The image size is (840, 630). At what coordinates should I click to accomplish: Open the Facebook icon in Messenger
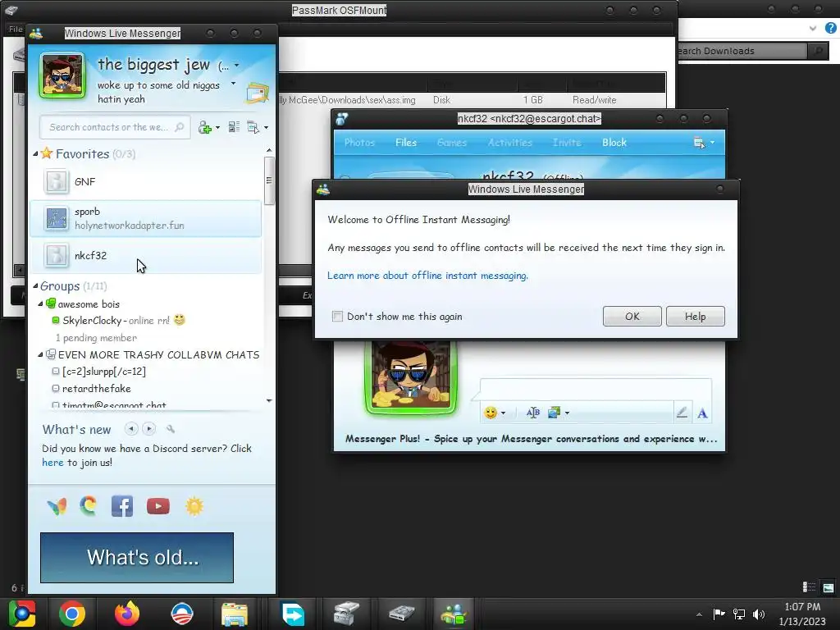coord(122,506)
